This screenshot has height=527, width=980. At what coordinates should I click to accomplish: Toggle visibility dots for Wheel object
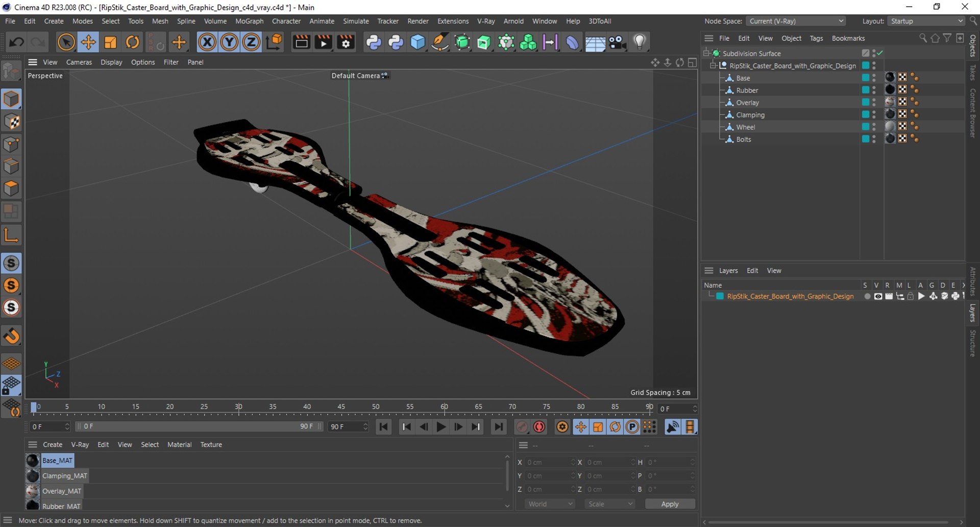pyautogui.click(x=874, y=127)
